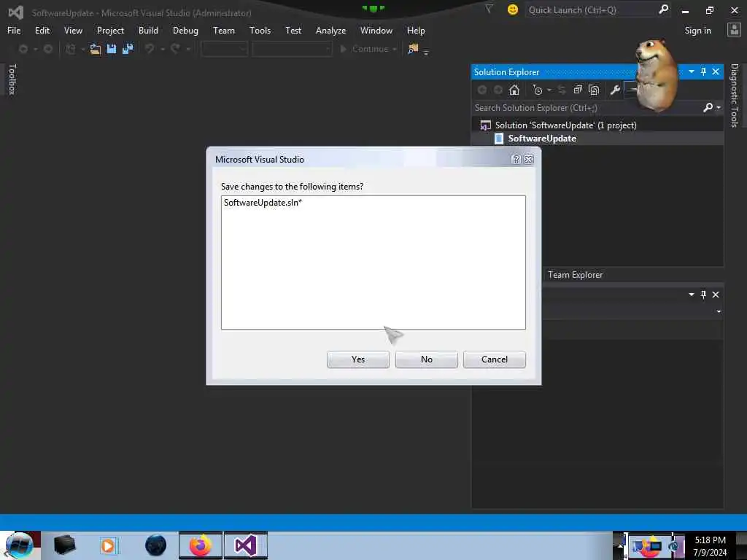Click Solution Explorer Forward arrow icon
The height and width of the screenshot is (560, 747).
(x=498, y=90)
